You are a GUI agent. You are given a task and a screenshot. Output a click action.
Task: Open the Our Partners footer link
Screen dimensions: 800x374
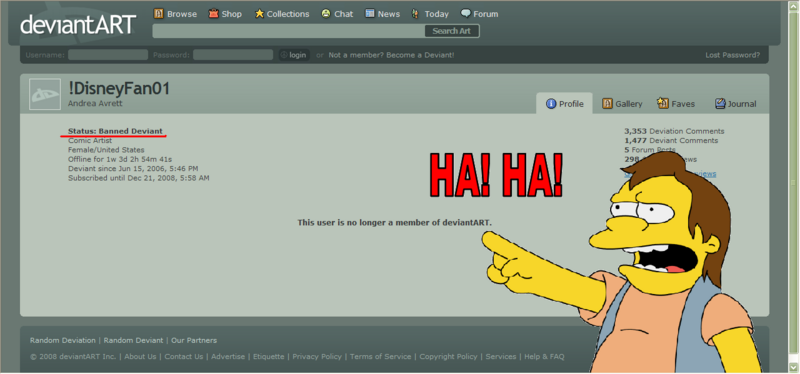[x=194, y=340]
